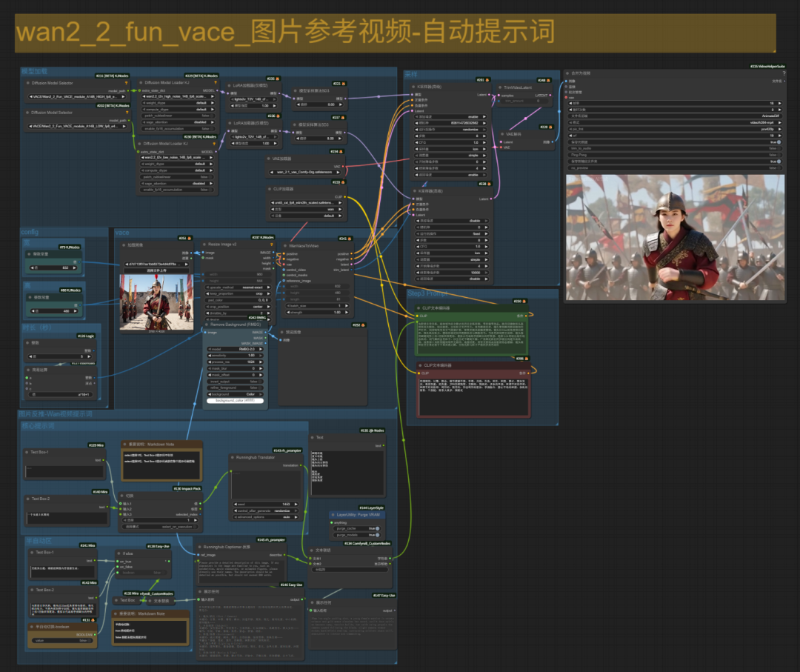Increase batch_size in WanVaceToVideo
800x672 pixels.
pyautogui.click(x=347, y=306)
